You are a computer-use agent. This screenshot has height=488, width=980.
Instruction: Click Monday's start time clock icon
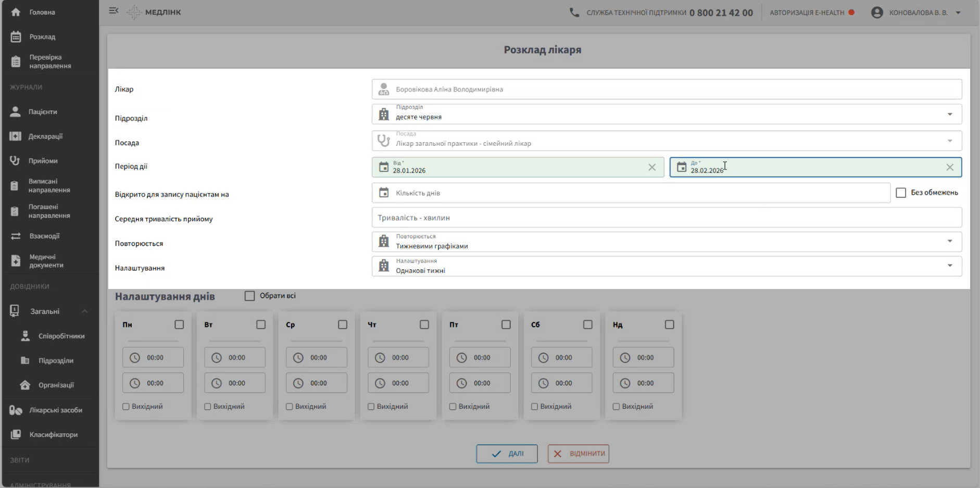[x=135, y=358]
